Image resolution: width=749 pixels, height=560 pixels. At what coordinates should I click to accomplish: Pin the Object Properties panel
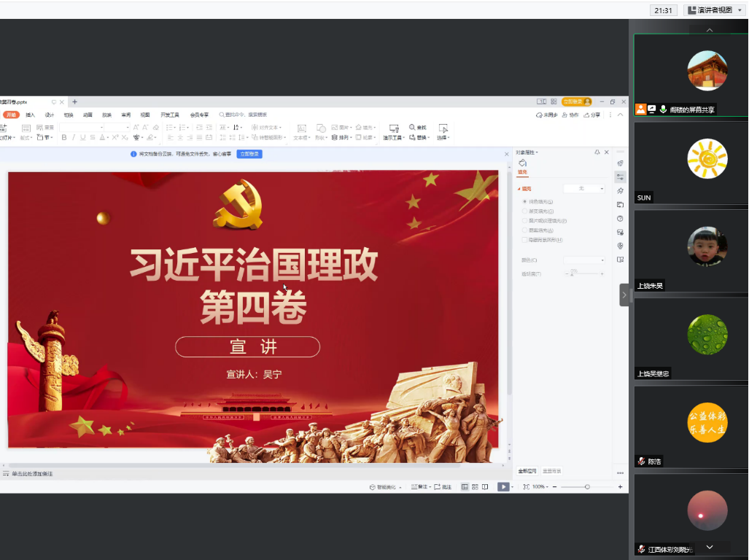coord(597,152)
